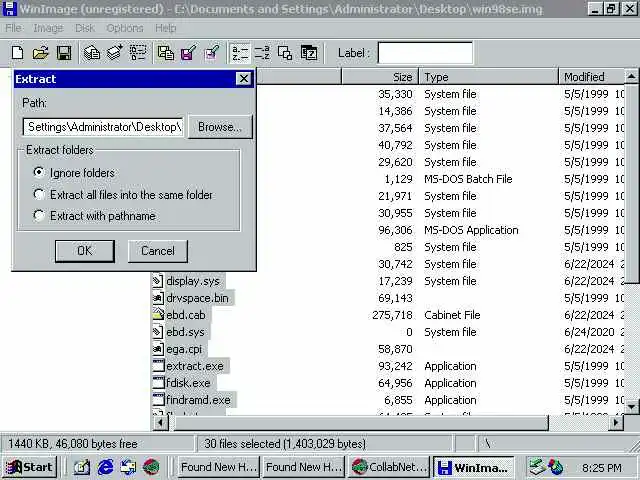Viewport: 640px width, 480px height.
Task: Click the findramd.exe application icon
Action: coord(158,400)
